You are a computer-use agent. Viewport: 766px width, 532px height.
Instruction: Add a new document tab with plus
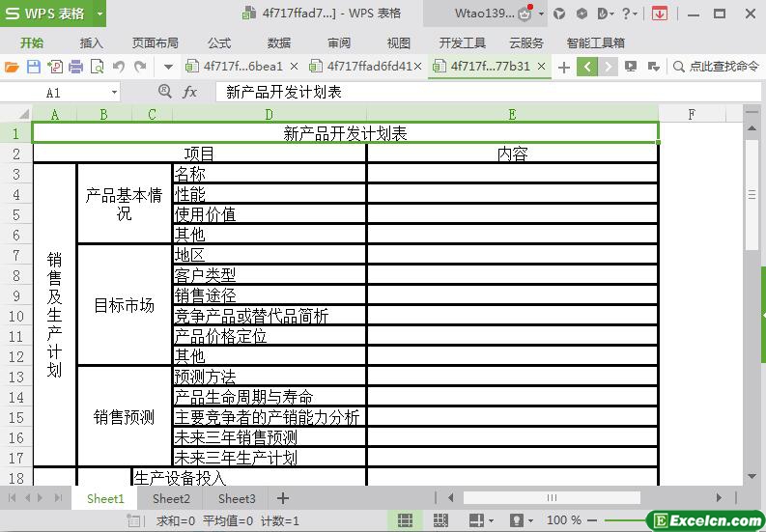(x=564, y=67)
